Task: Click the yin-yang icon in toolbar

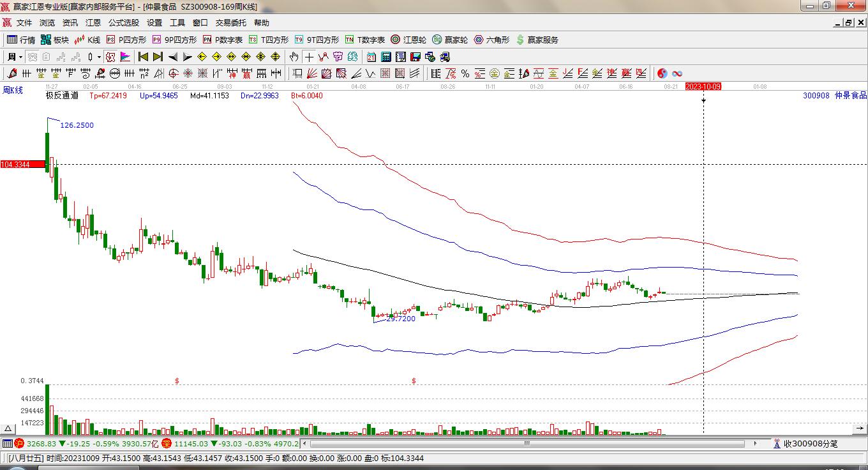Action: [662, 73]
